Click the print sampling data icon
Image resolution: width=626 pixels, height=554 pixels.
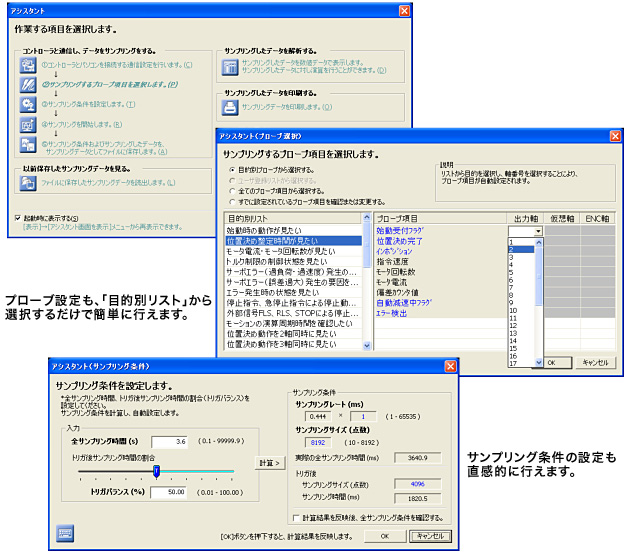coord(229,107)
